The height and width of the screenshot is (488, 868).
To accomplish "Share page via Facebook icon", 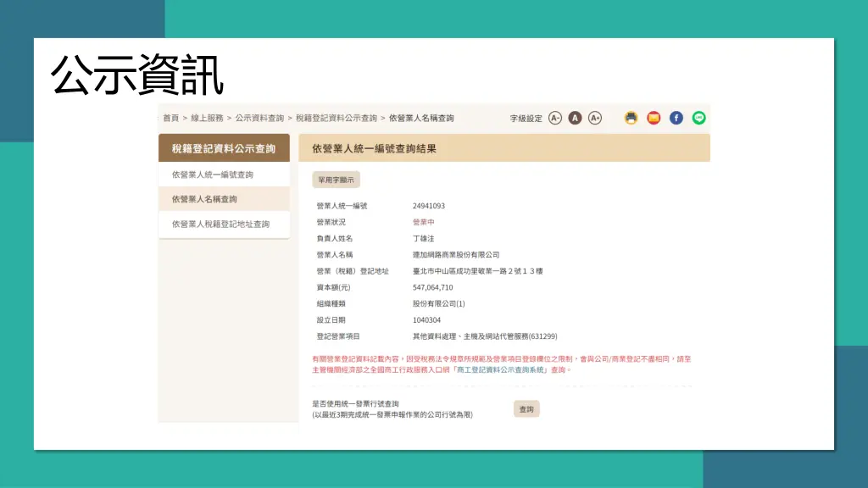I will click(x=676, y=119).
